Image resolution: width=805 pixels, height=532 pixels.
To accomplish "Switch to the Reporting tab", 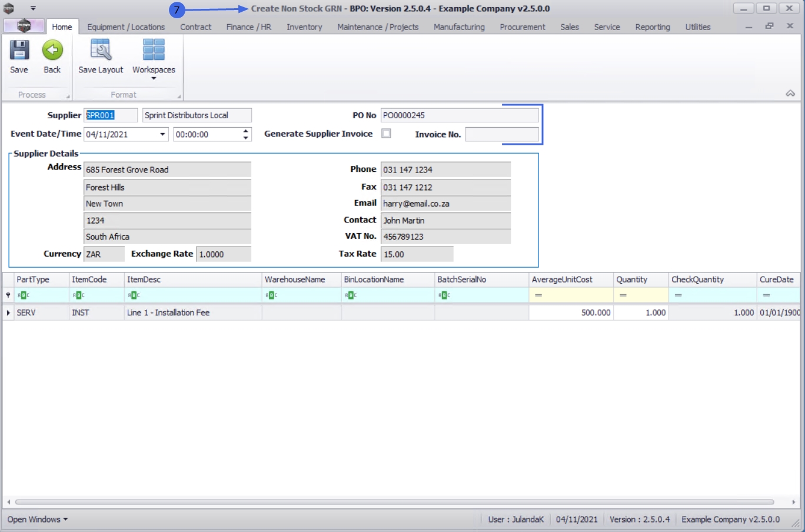I will coord(653,27).
